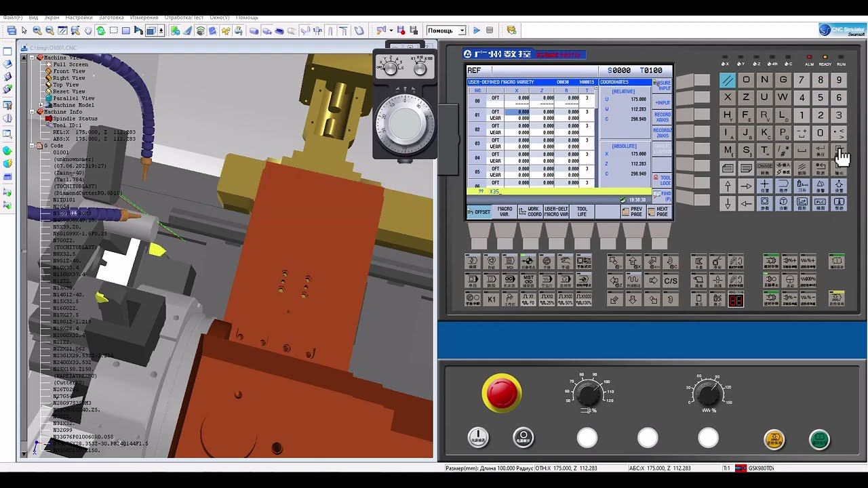Click the yellow feed hold button
Screen dimensions: 868x488
(774, 439)
